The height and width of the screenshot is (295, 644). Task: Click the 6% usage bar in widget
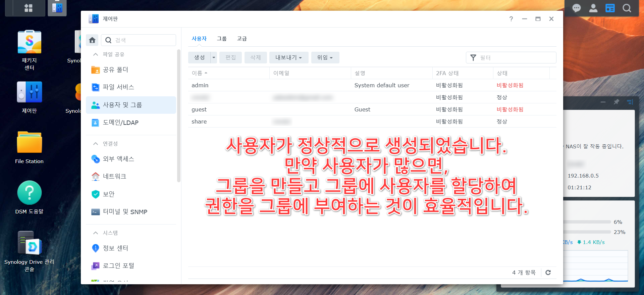point(587,222)
